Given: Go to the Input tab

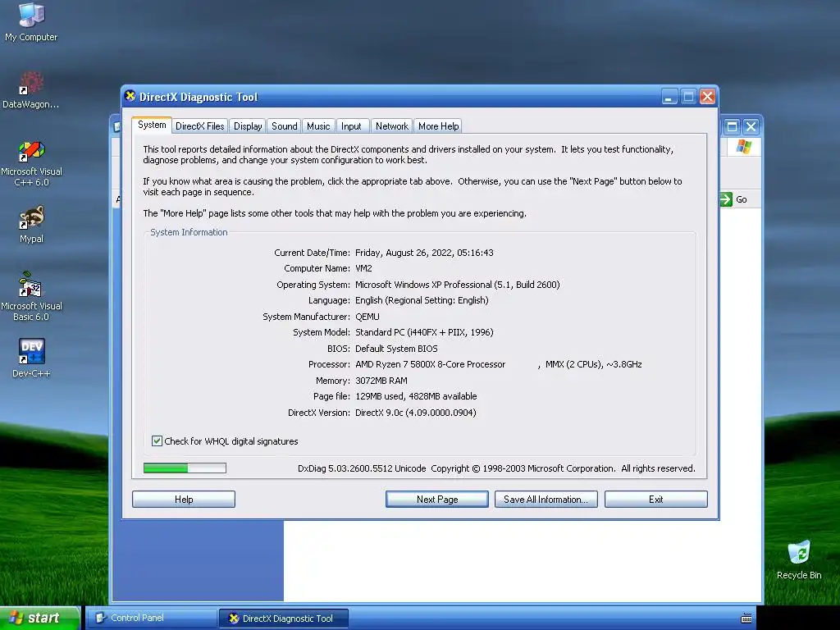Looking at the screenshot, I should point(351,126).
